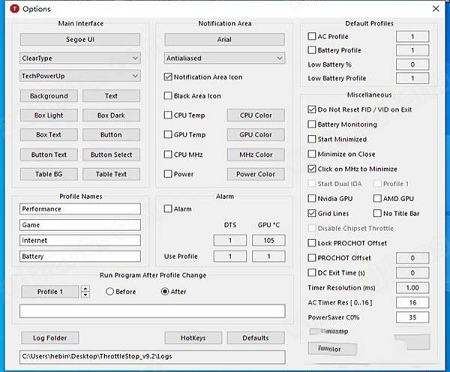
Task: Click the ThrottleStop icon in title bar
Action: (x=15, y=9)
